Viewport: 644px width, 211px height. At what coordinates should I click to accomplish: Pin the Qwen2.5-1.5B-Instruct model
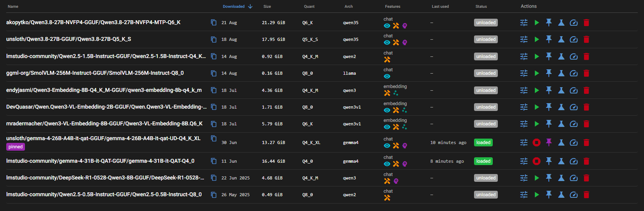[549, 56]
